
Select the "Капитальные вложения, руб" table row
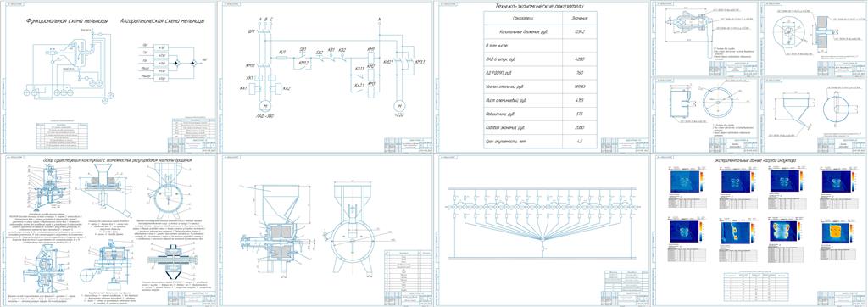tap(541, 31)
